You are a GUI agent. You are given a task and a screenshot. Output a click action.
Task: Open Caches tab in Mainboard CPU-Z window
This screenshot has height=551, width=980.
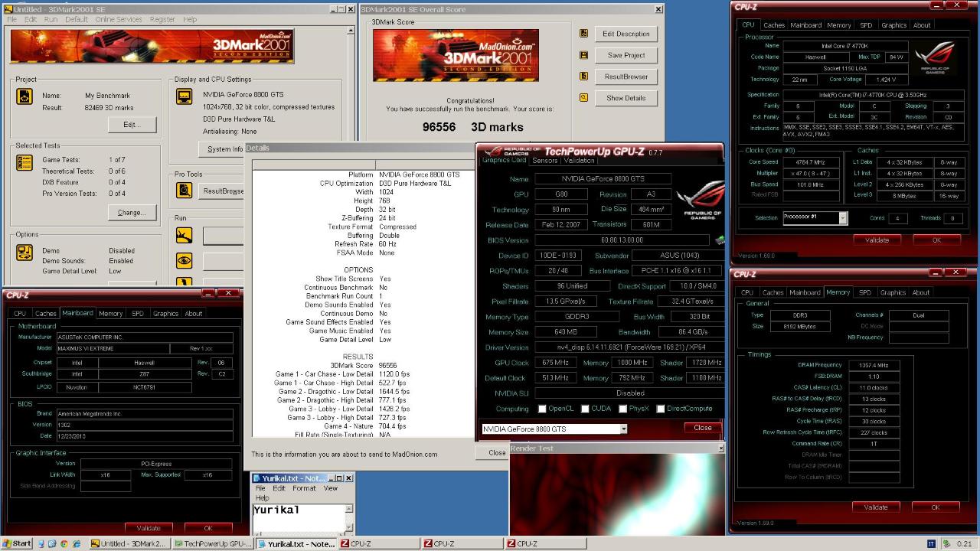coord(46,313)
